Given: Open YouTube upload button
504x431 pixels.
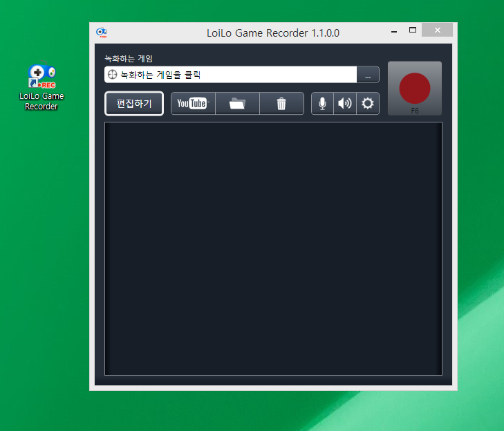Looking at the screenshot, I should [193, 103].
